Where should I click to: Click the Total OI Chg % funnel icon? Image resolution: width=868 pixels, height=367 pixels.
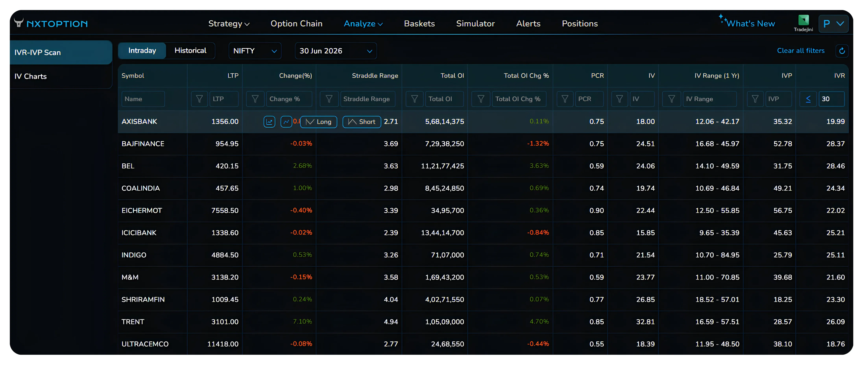(x=481, y=99)
